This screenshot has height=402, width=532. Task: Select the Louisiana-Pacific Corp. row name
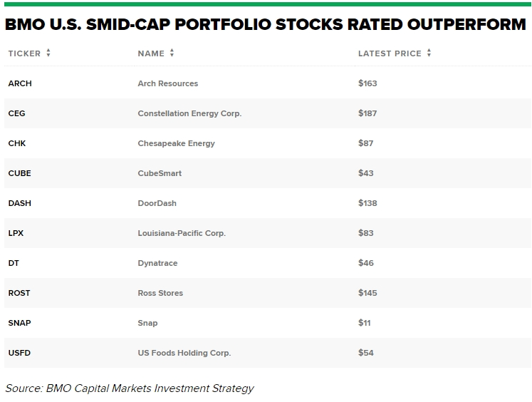coord(181,233)
